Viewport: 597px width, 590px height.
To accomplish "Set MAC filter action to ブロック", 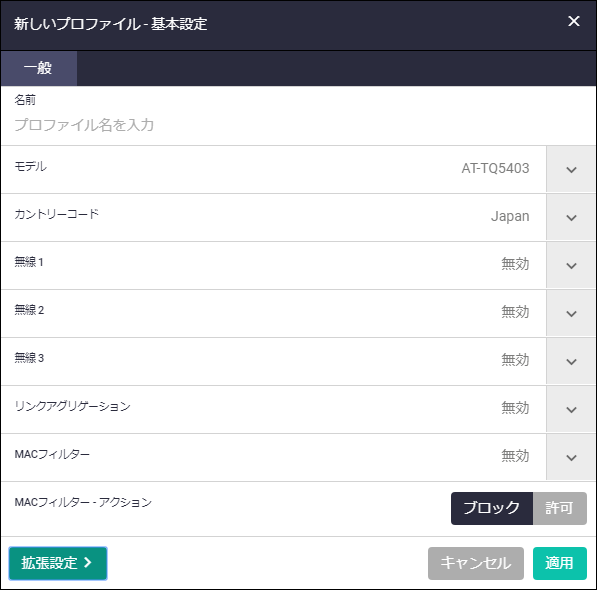I will (492, 508).
